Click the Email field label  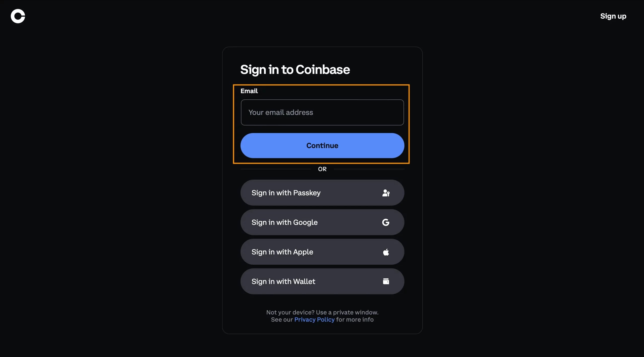point(249,91)
